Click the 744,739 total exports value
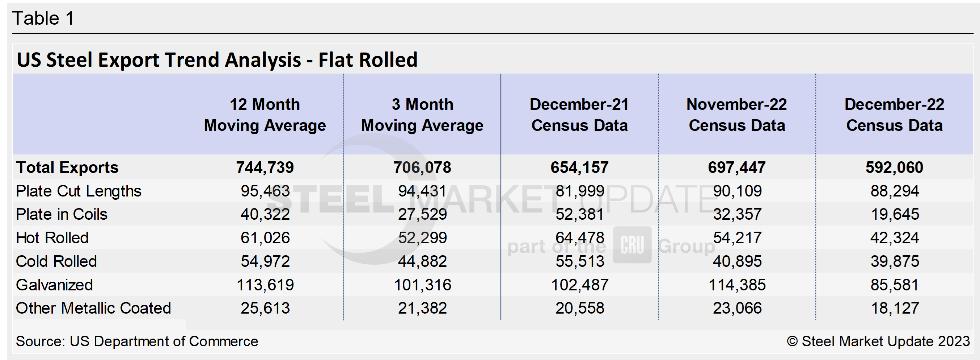The height and width of the screenshot is (360, 980). pyautogui.click(x=265, y=167)
